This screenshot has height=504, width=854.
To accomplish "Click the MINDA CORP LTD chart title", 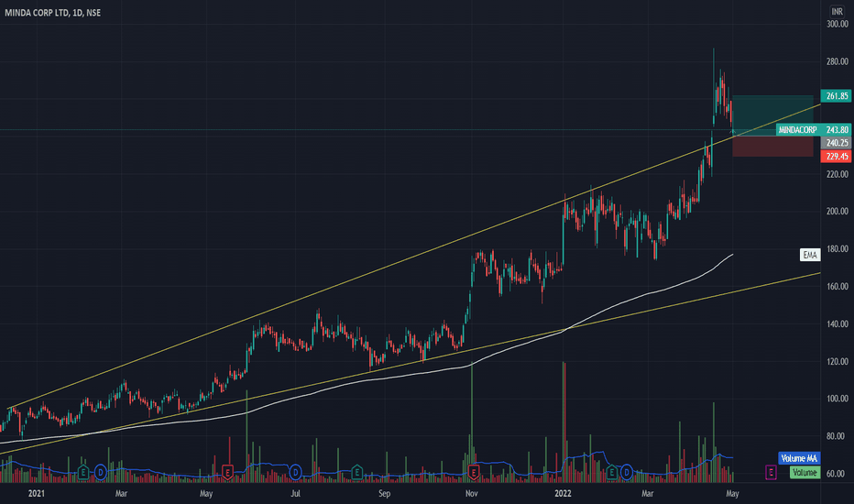I will [53, 13].
